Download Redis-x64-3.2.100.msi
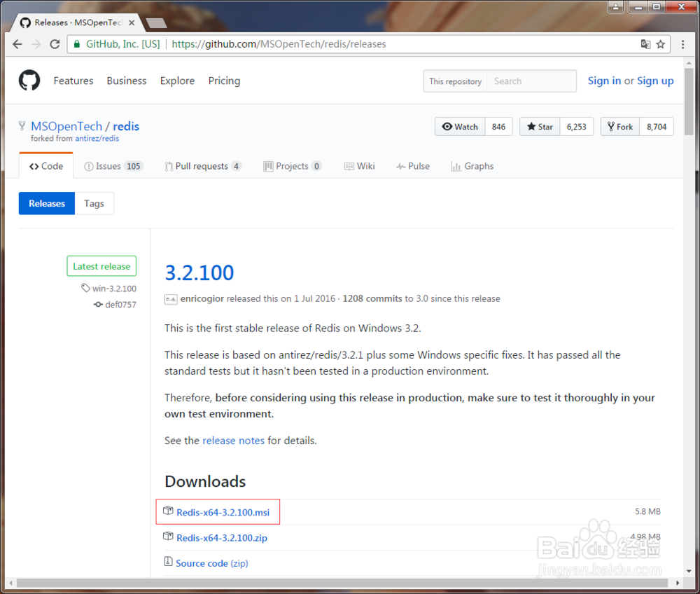Screen dimensions: 700x594 coord(223,512)
